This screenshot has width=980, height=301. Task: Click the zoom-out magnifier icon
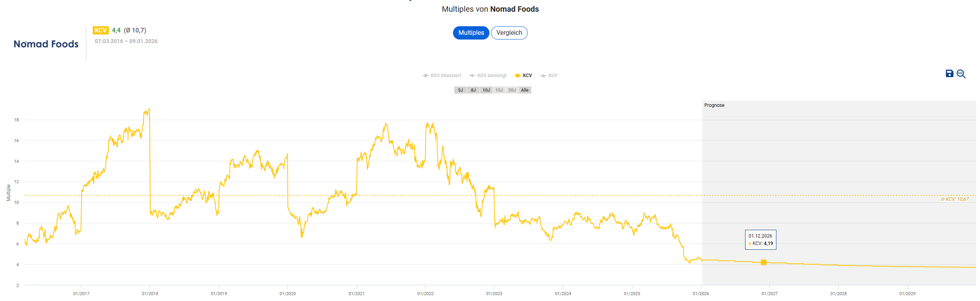[961, 74]
